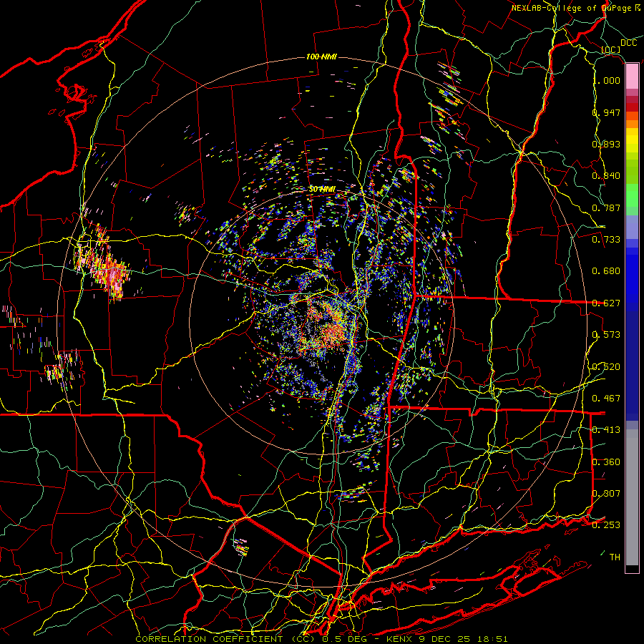Pick the dark navy segment of the color bar
644x644 pixels.
click(x=632, y=366)
